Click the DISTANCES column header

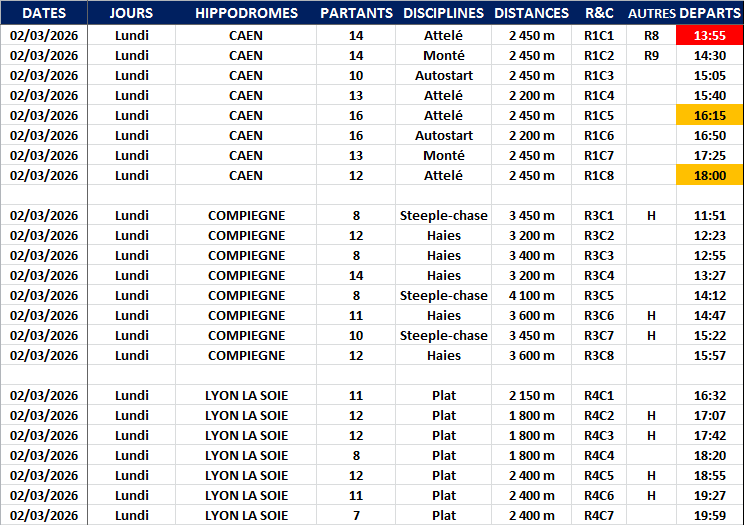click(531, 13)
